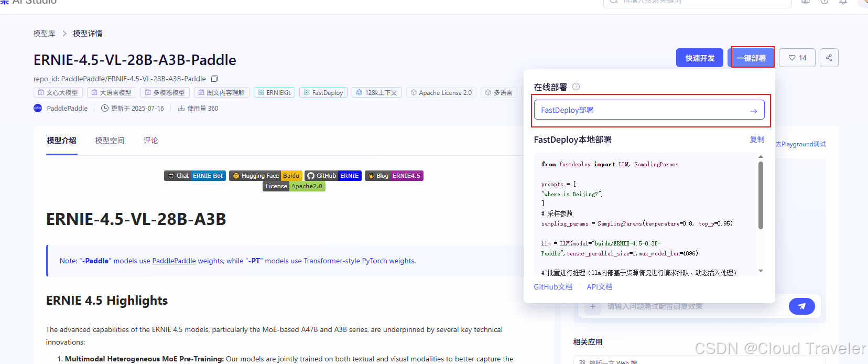868x364 pixels.
Task: Click the PaddlePaddle author avatar
Action: click(x=38, y=108)
